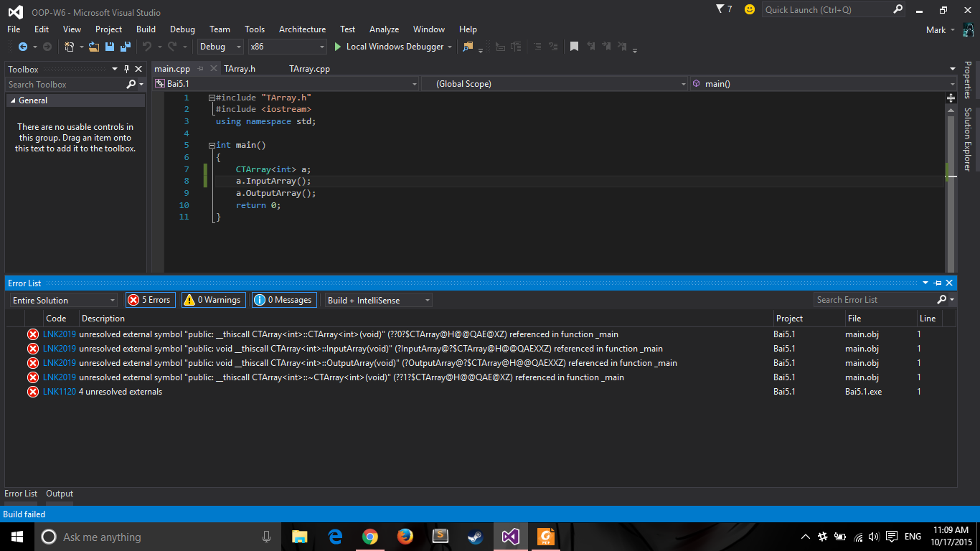Toggle the 0 Messages filter
This screenshot has height=551, width=980.
pos(284,300)
